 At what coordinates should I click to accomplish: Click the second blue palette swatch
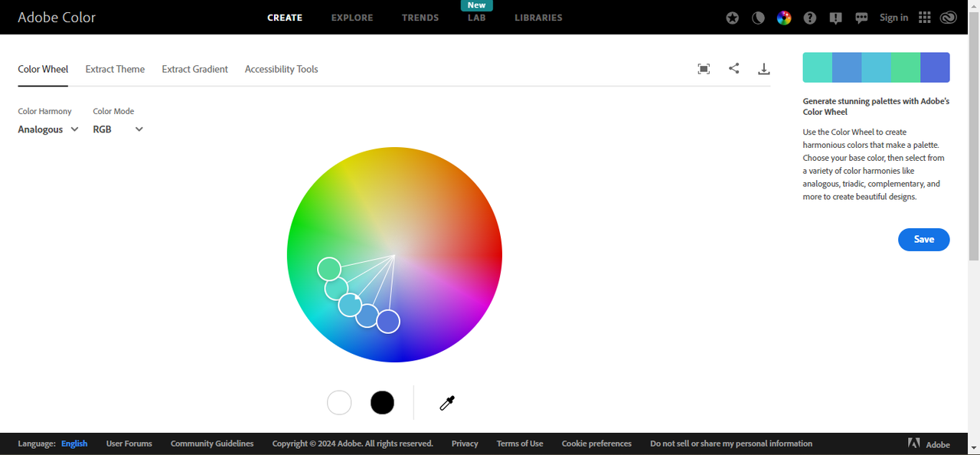[847, 67]
